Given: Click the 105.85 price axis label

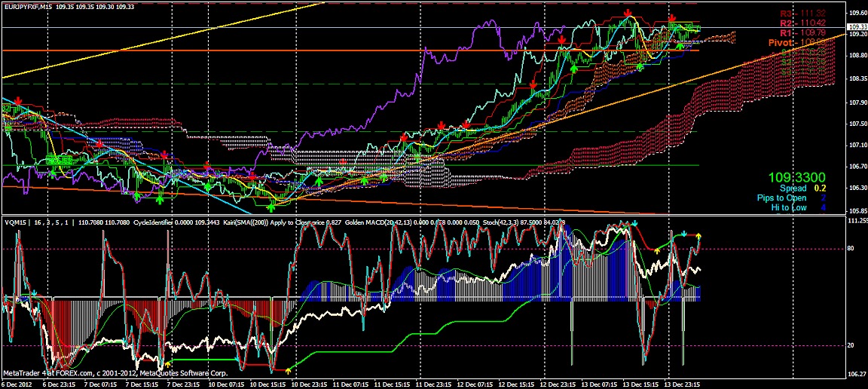Looking at the screenshot, I should click(x=857, y=211).
